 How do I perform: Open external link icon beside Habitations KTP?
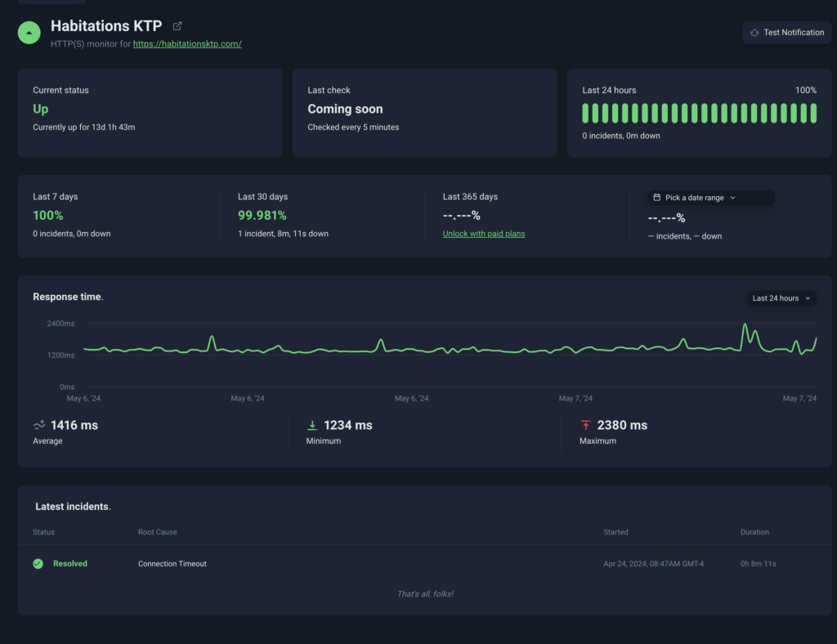177,26
